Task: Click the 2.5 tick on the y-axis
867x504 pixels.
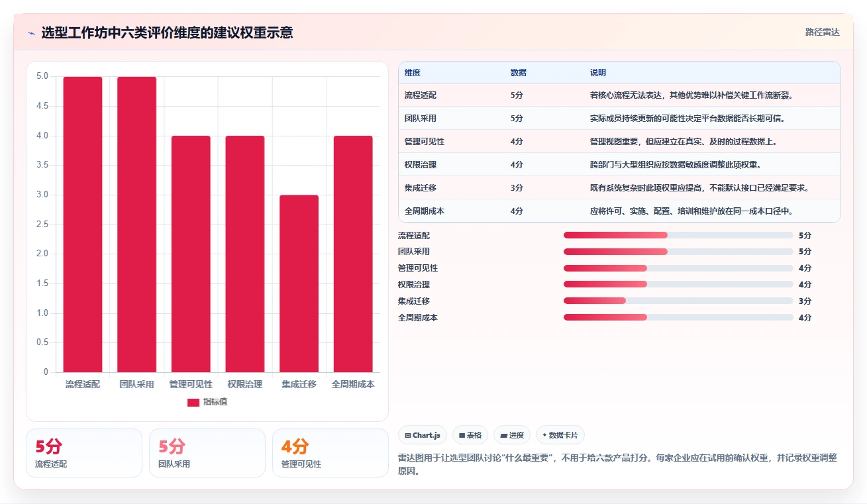Action: [42, 225]
